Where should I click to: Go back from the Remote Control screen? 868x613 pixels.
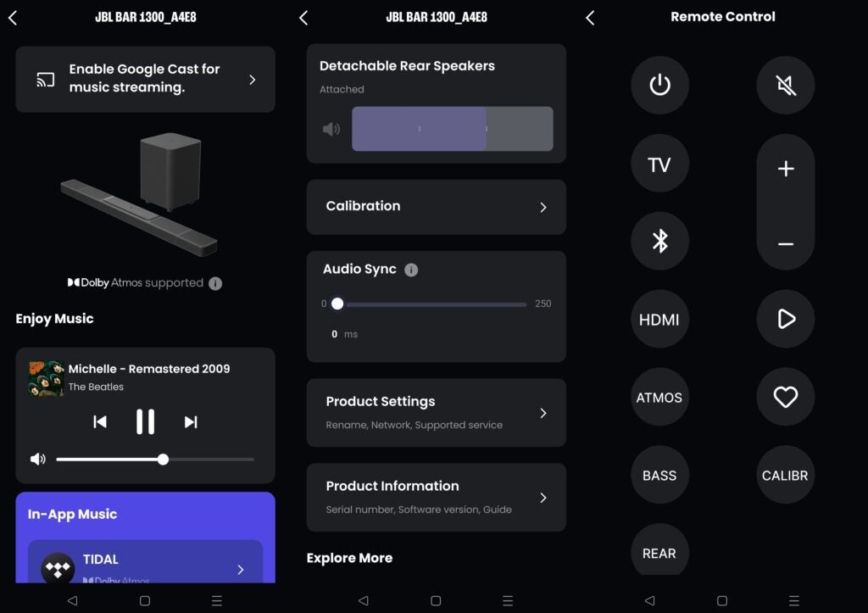(x=590, y=18)
